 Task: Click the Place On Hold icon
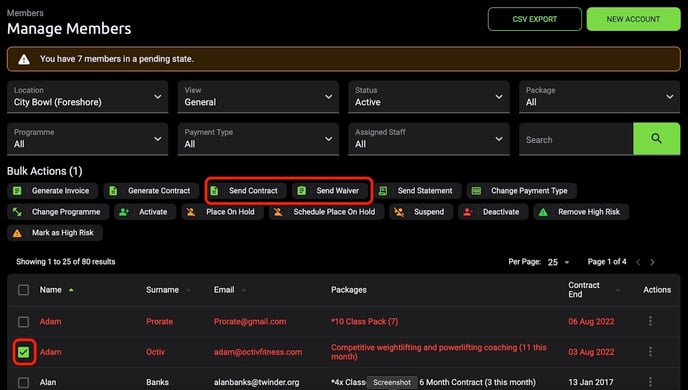click(191, 212)
